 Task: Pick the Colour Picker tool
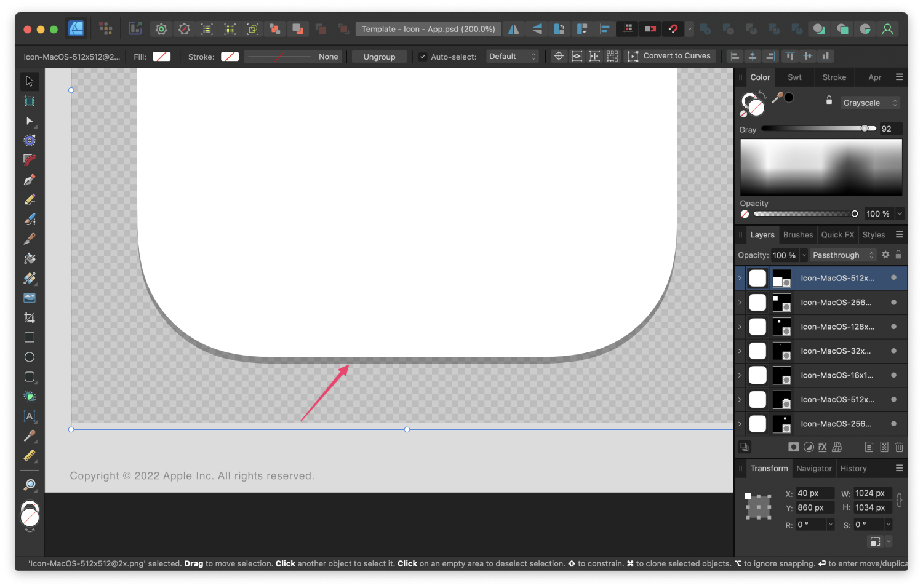pyautogui.click(x=29, y=437)
